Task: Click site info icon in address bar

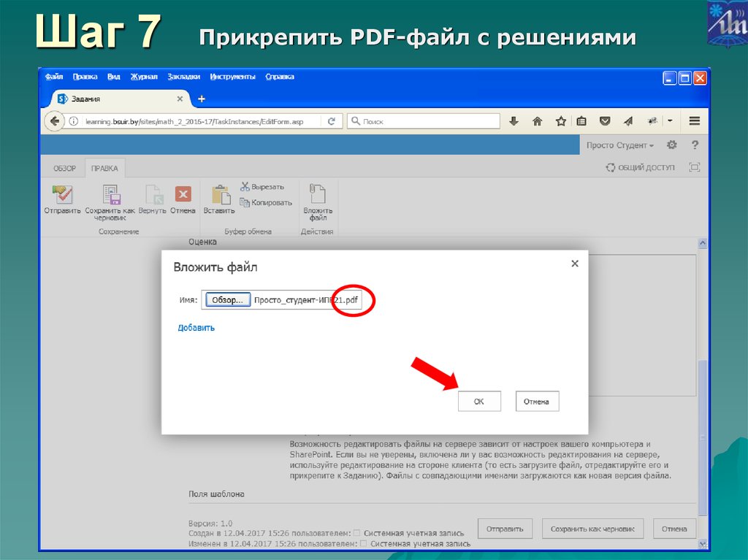Action: tap(74, 121)
